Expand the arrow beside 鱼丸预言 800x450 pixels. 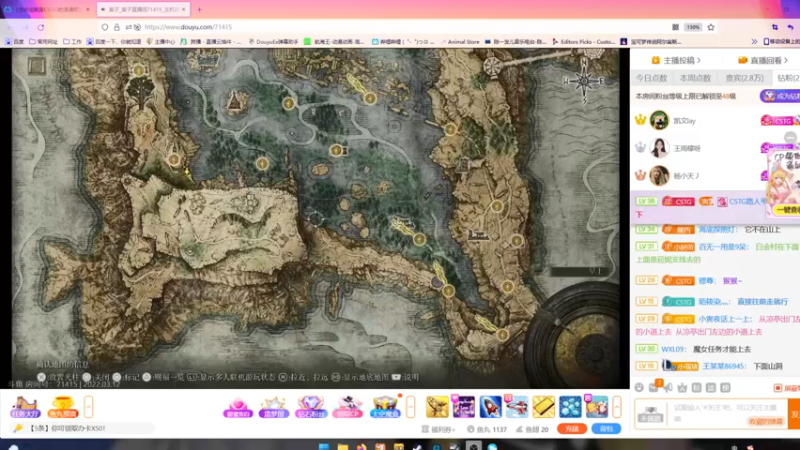tap(88, 407)
